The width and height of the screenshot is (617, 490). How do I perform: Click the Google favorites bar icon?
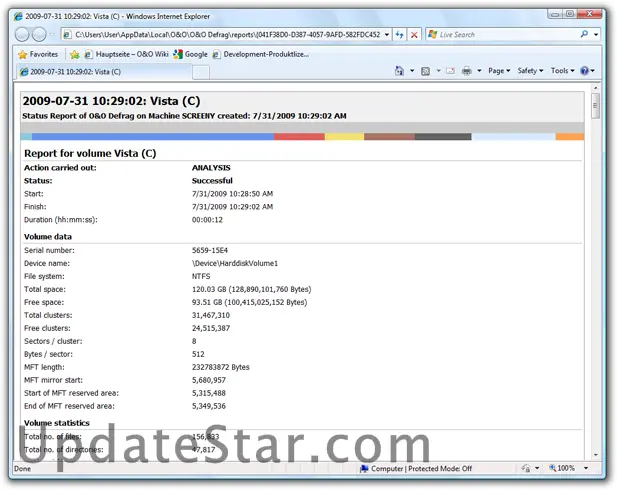pos(178,54)
